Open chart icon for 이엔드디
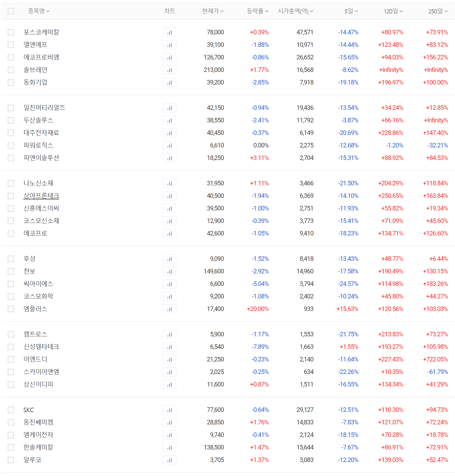 point(169,359)
